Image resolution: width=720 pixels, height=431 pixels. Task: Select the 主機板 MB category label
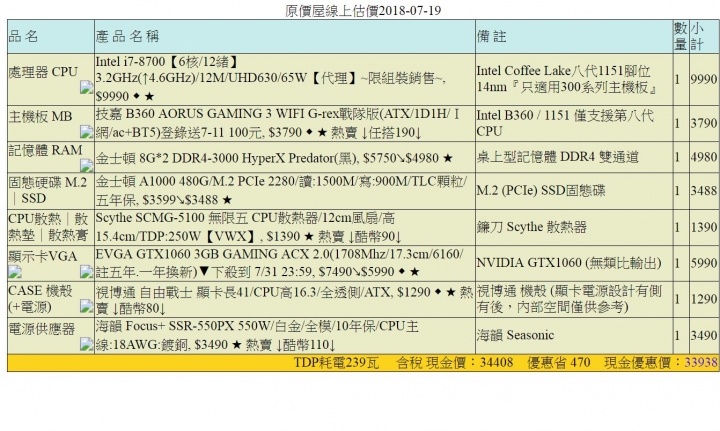(40, 116)
